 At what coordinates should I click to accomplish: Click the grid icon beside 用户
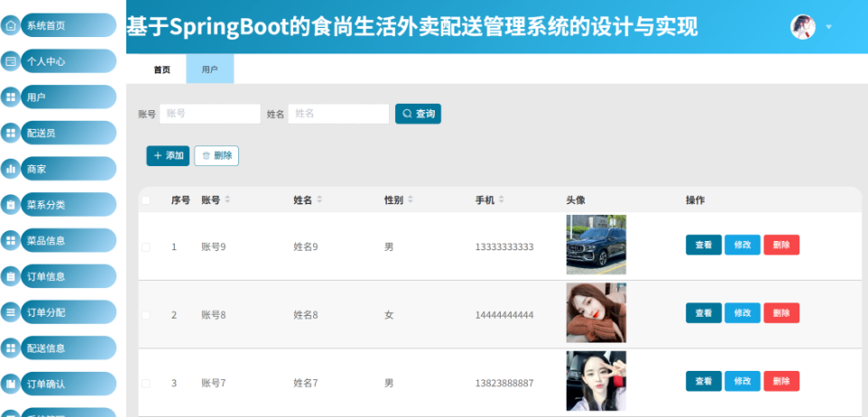coord(10,97)
